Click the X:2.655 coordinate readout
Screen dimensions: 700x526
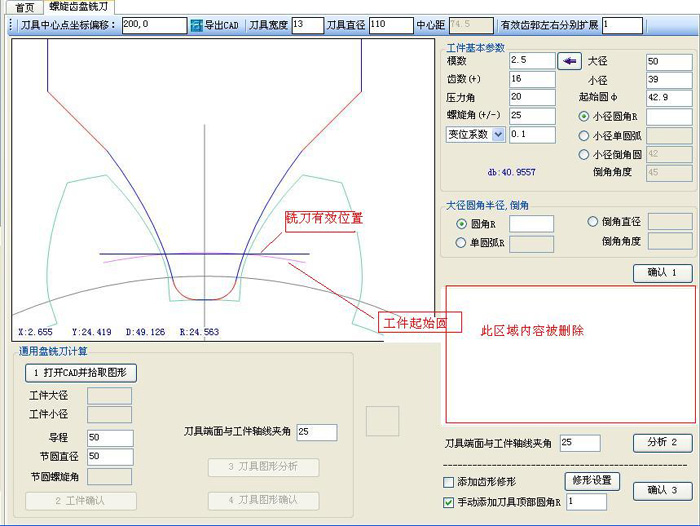click(x=35, y=332)
